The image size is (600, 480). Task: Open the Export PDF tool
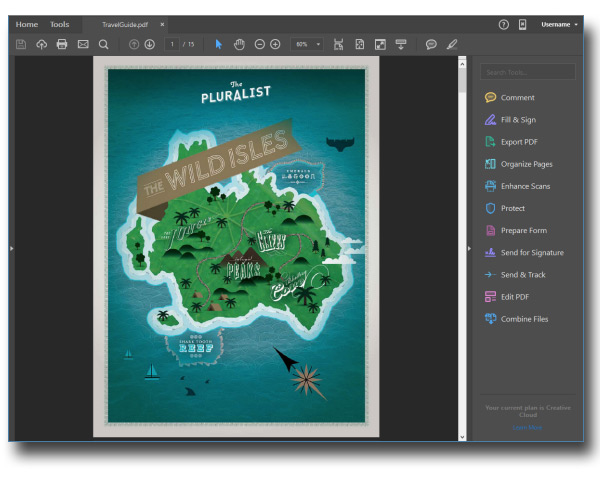(x=518, y=142)
